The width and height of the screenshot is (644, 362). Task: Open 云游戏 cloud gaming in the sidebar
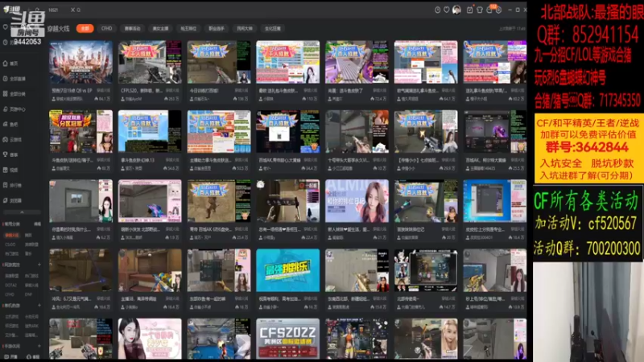coord(12,139)
